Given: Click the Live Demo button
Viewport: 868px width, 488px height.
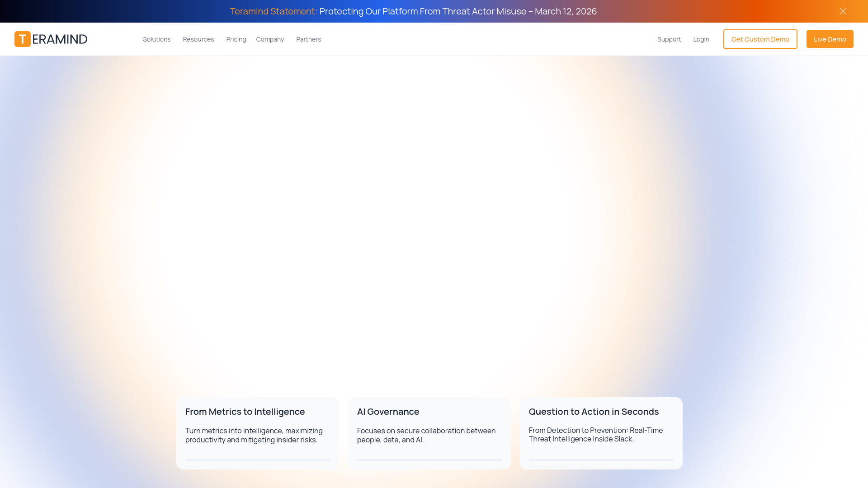Looking at the screenshot, I should pyautogui.click(x=830, y=39).
